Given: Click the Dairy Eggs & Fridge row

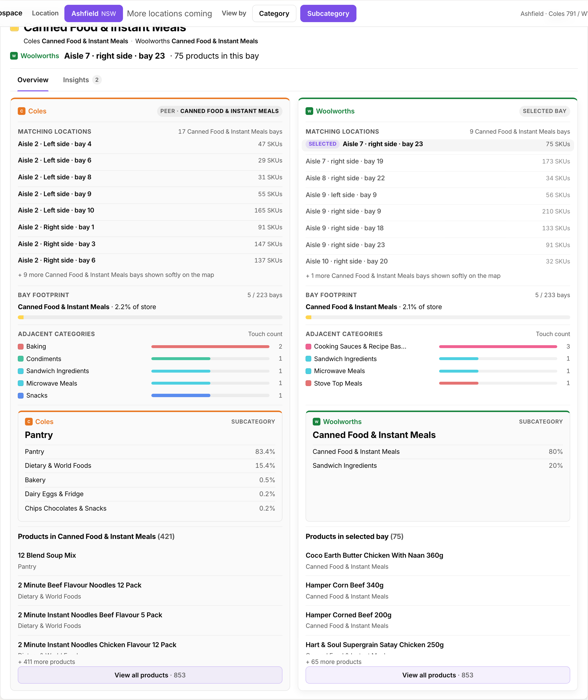Looking at the screenshot, I should [150, 494].
